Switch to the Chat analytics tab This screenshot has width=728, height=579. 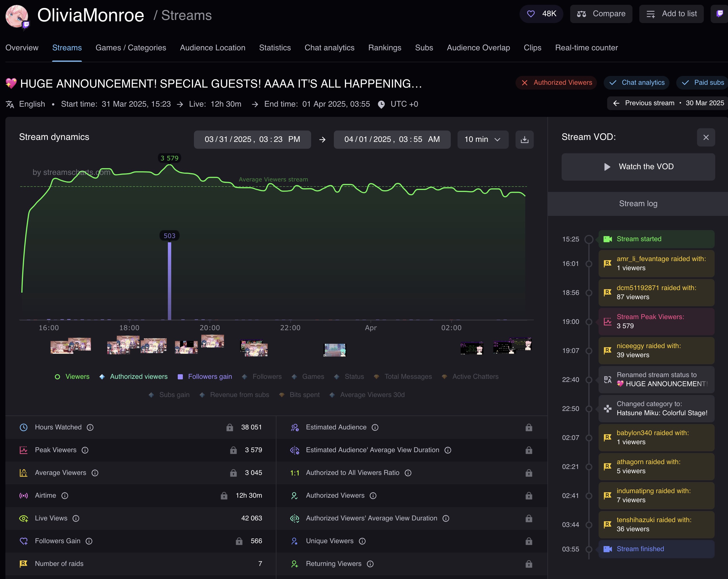tap(329, 47)
